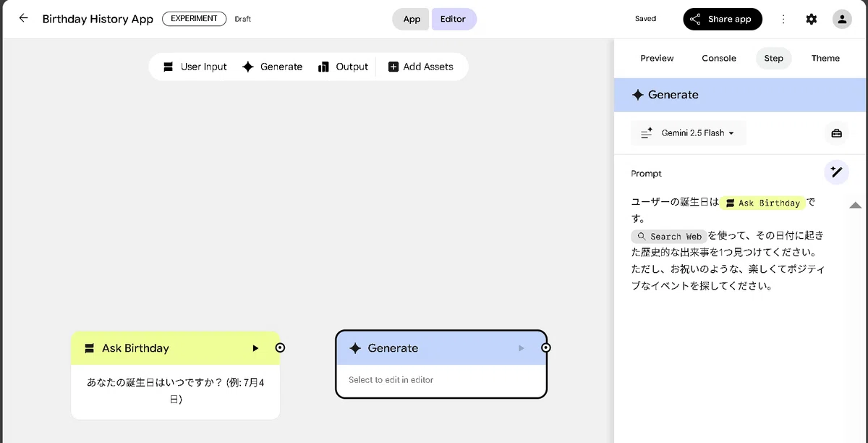Viewport: 868px width, 443px height.
Task: Click Add Assets in the toolbar
Action: tap(421, 67)
